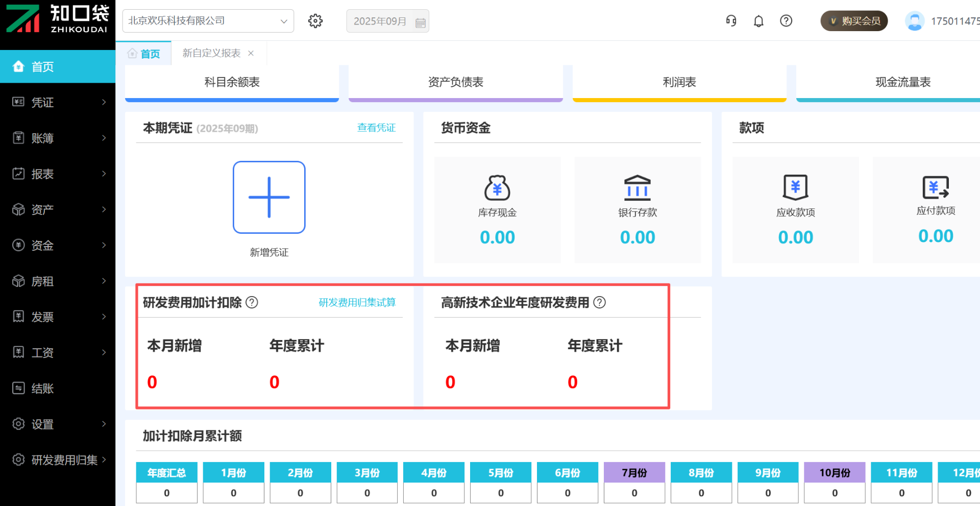Open the notifications bell
This screenshot has width=980, height=506.
(758, 21)
